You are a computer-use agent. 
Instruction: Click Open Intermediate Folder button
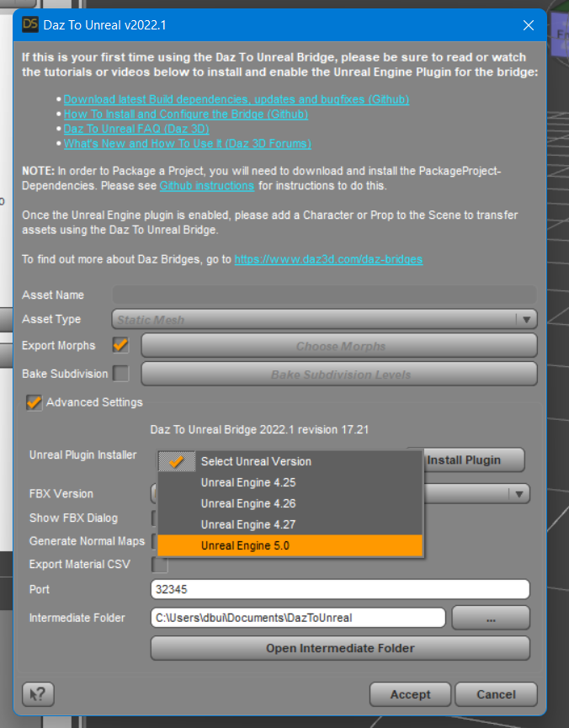(340, 648)
